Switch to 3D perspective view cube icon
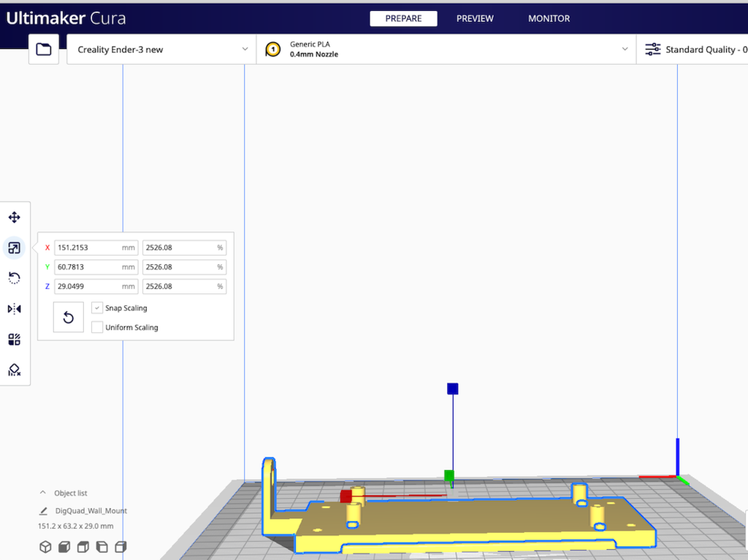Image resolution: width=748 pixels, height=560 pixels. (45, 547)
